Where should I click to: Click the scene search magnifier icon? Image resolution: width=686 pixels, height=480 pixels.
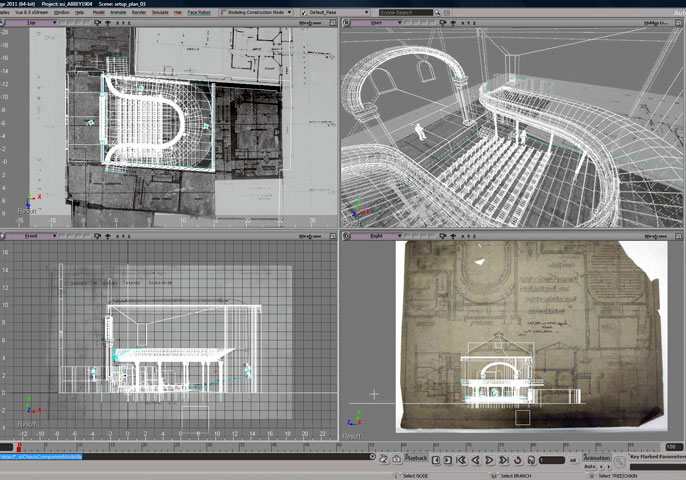[x=437, y=13]
